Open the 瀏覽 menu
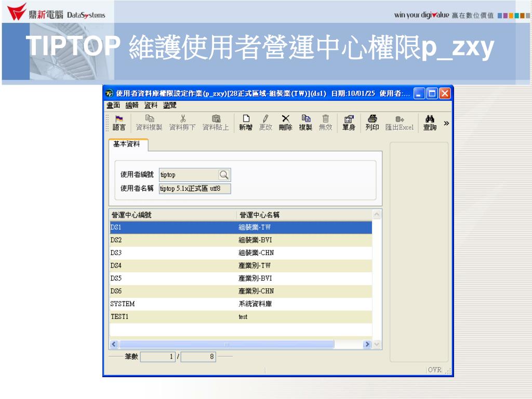 [x=170, y=105]
